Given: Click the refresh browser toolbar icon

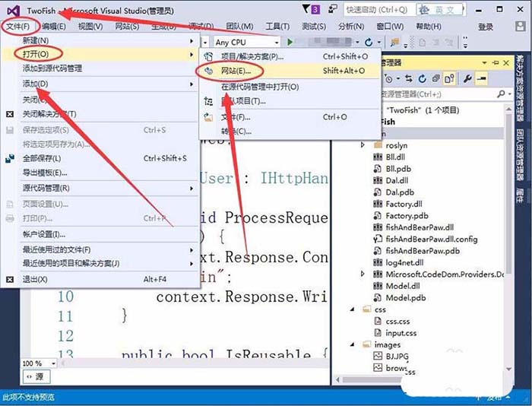Looking at the screenshot, I should click(x=369, y=42).
